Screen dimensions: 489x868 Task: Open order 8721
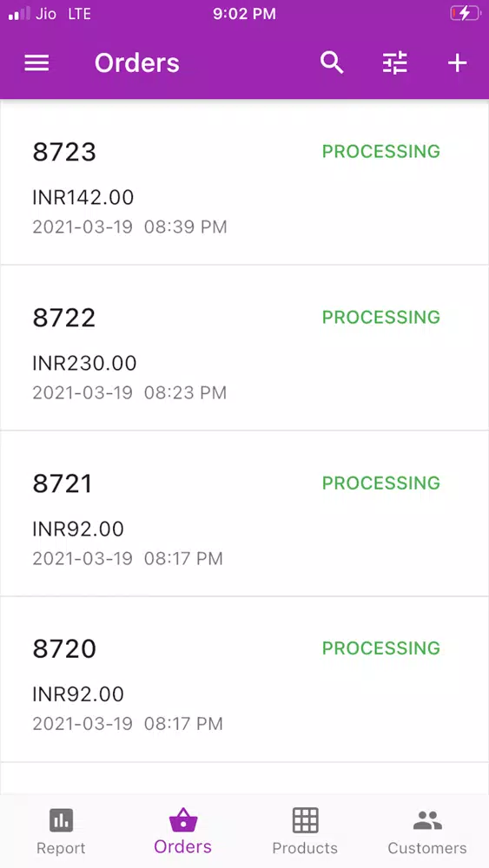pos(244,514)
